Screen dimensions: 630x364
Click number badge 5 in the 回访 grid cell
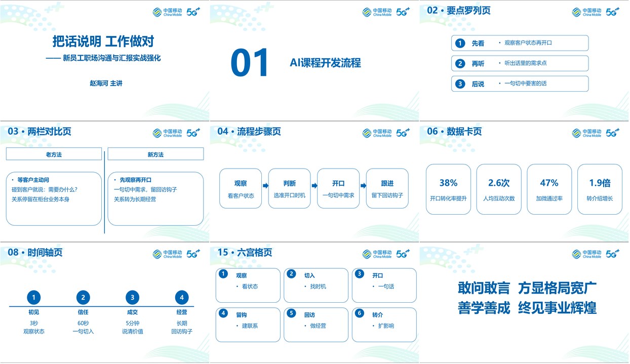pyautogui.click(x=291, y=313)
